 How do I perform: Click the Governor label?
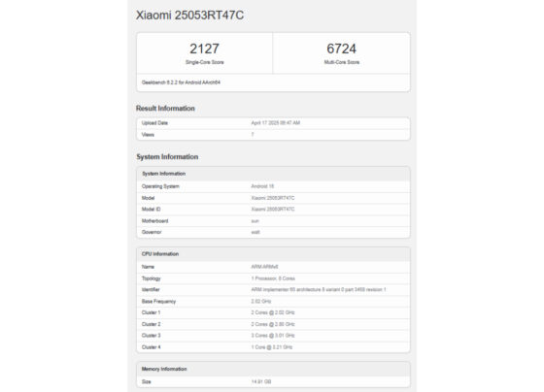coord(152,232)
